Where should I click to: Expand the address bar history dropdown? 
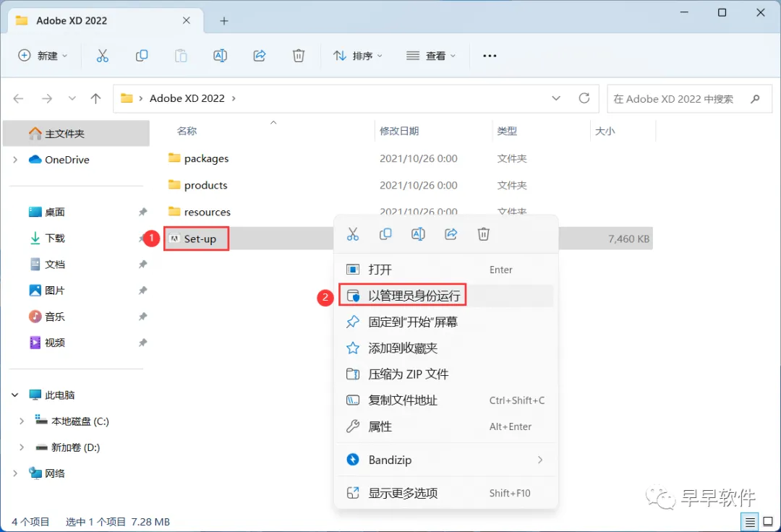click(556, 98)
